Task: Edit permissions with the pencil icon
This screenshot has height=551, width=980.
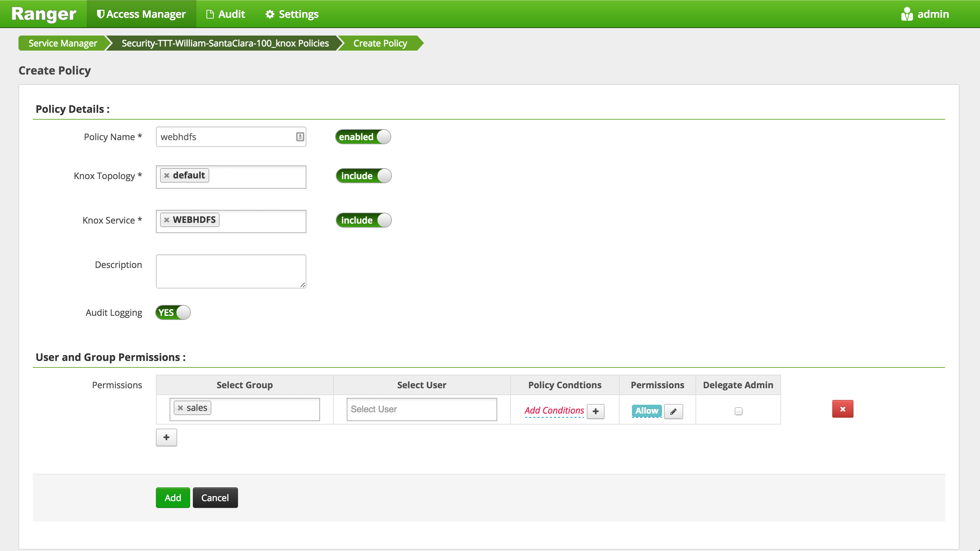Action: tap(673, 411)
